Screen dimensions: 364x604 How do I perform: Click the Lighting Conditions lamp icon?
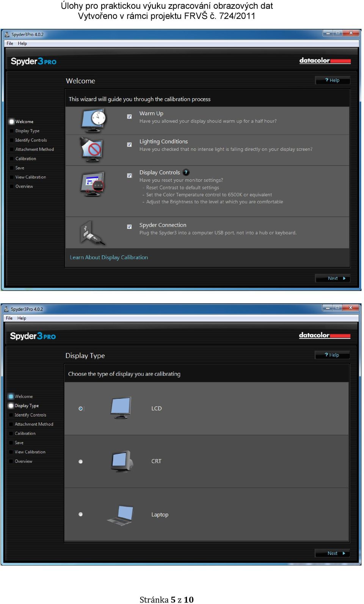click(91, 149)
